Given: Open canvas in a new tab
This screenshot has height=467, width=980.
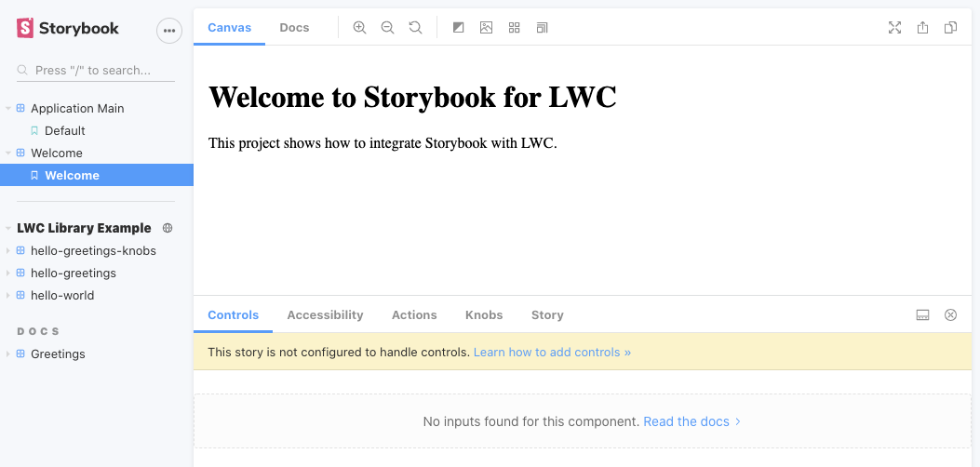Looking at the screenshot, I should point(922,28).
